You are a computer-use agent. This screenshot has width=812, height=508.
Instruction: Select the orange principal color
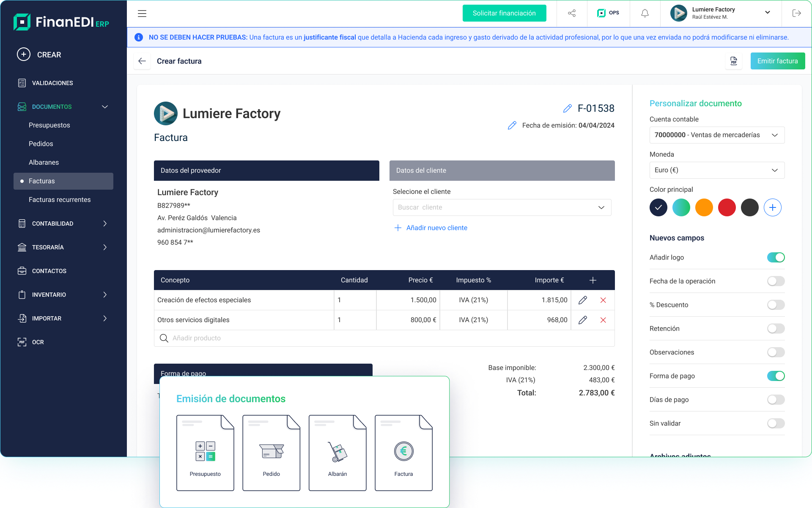(x=704, y=207)
